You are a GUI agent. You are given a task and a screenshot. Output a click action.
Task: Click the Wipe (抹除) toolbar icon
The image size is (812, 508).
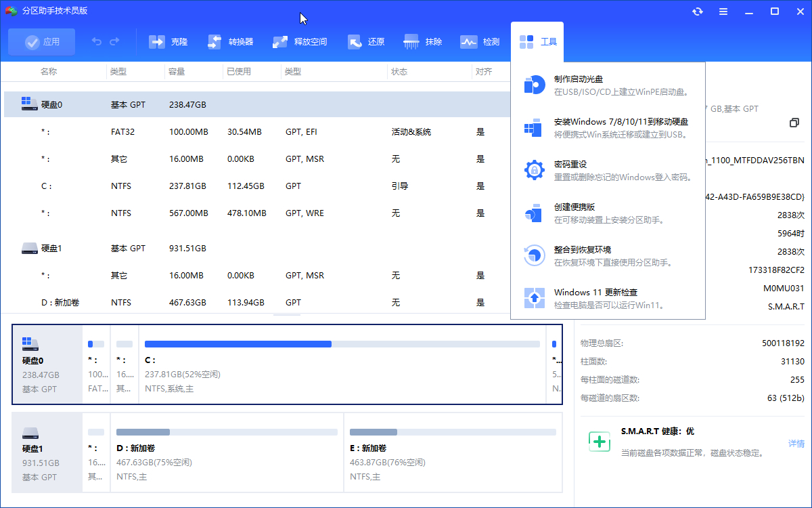click(x=411, y=42)
